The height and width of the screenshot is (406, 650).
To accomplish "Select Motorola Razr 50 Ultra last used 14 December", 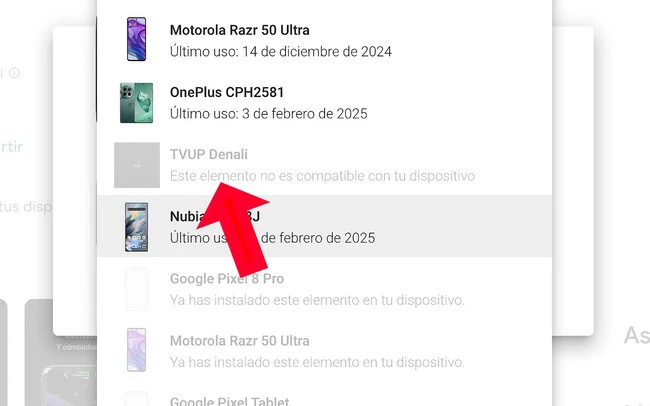I will [324, 41].
